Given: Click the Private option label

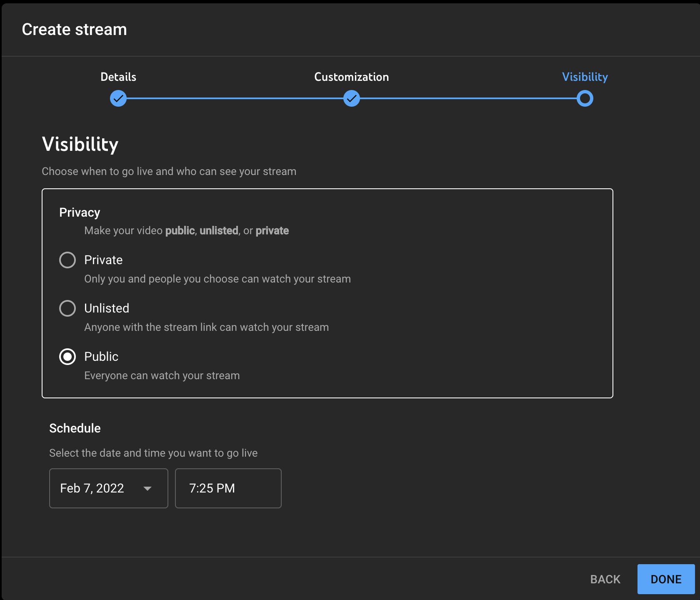Looking at the screenshot, I should point(103,260).
